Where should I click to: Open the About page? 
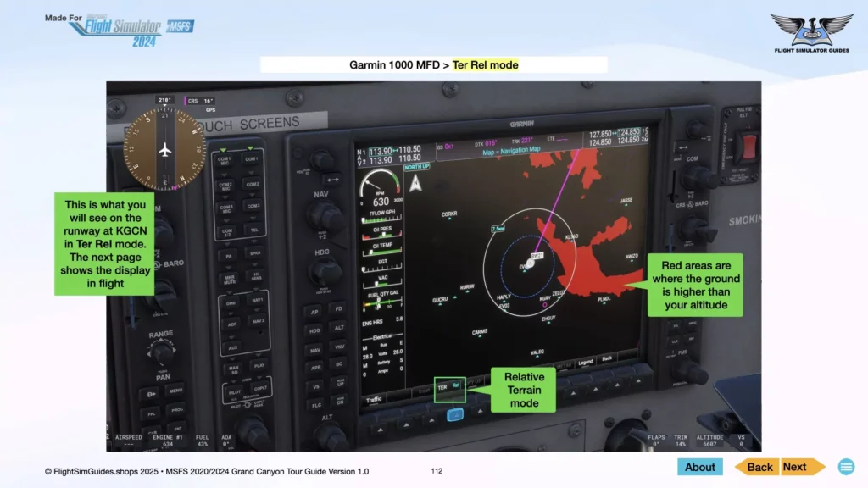click(699, 467)
